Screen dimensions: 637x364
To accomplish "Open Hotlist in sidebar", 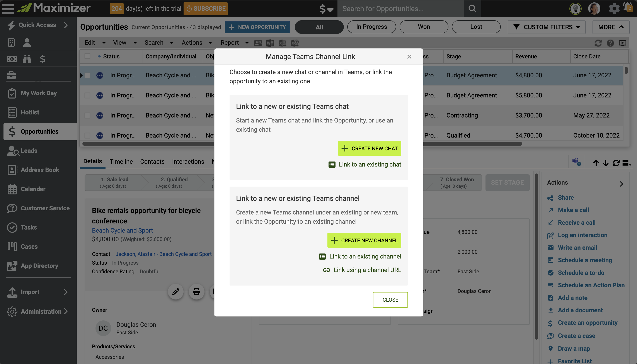I will [x=30, y=112].
